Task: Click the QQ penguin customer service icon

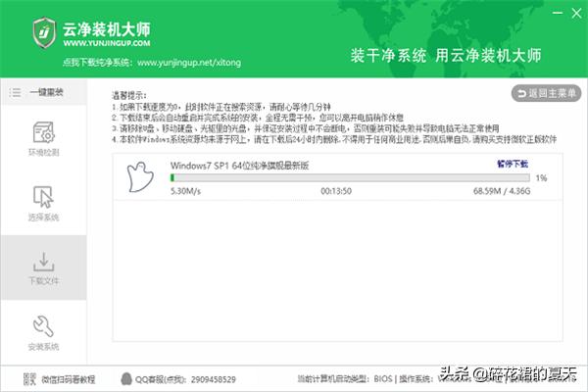Action: click(x=125, y=377)
